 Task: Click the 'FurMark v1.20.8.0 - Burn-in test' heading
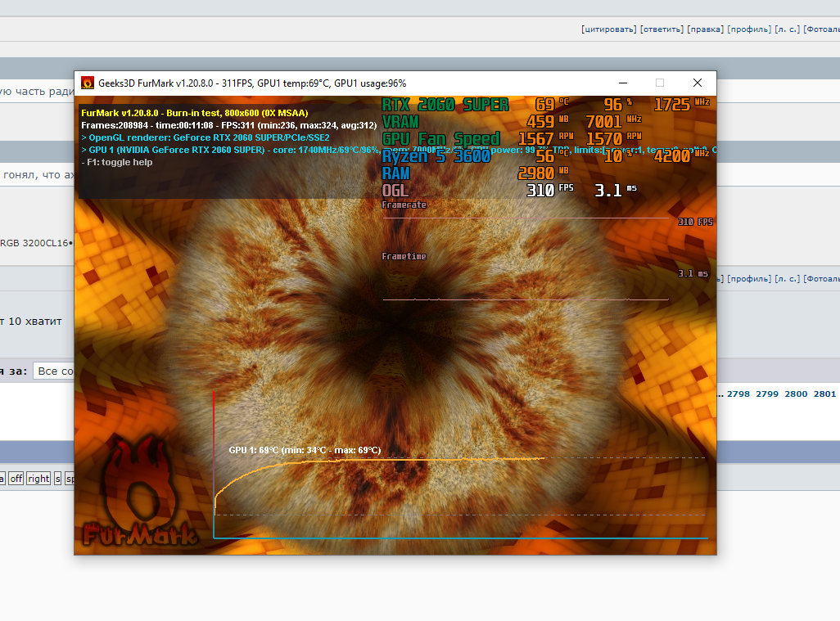point(195,113)
